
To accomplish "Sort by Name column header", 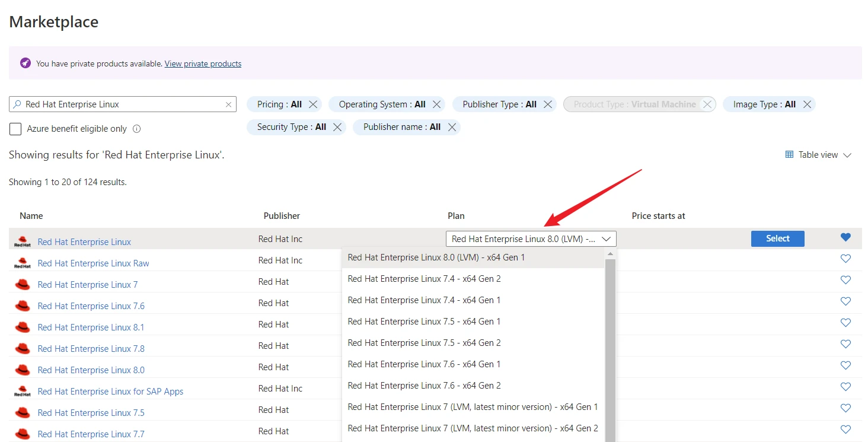I will (31, 216).
